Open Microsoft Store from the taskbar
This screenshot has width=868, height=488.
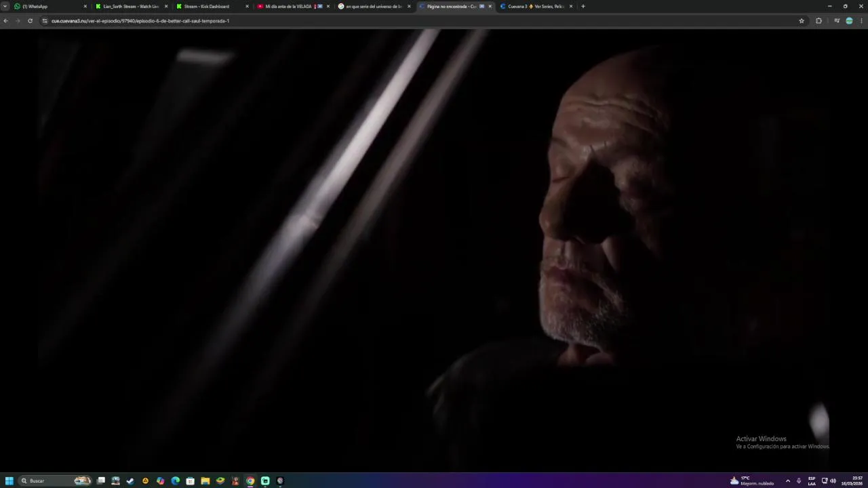[190, 481]
